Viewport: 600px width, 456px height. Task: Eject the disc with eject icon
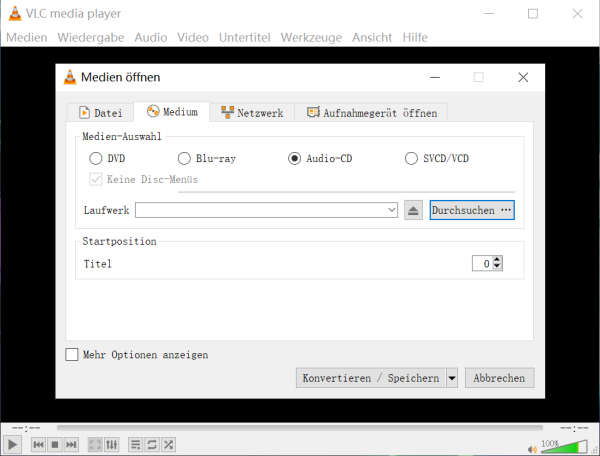tap(413, 210)
